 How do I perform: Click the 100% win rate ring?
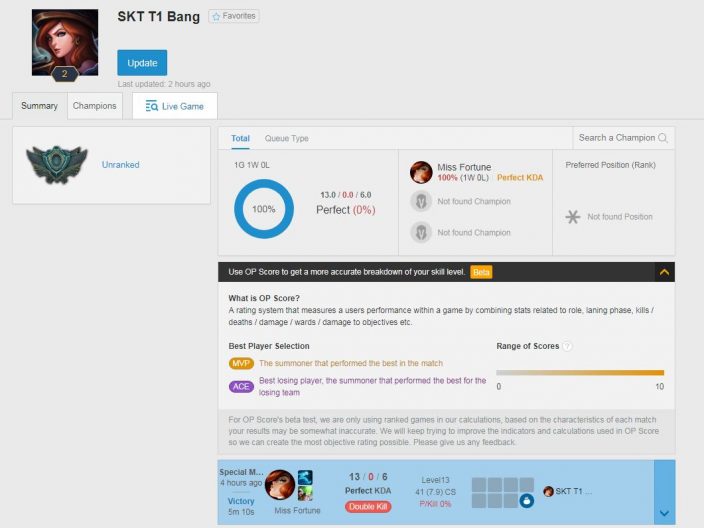click(x=264, y=209)
